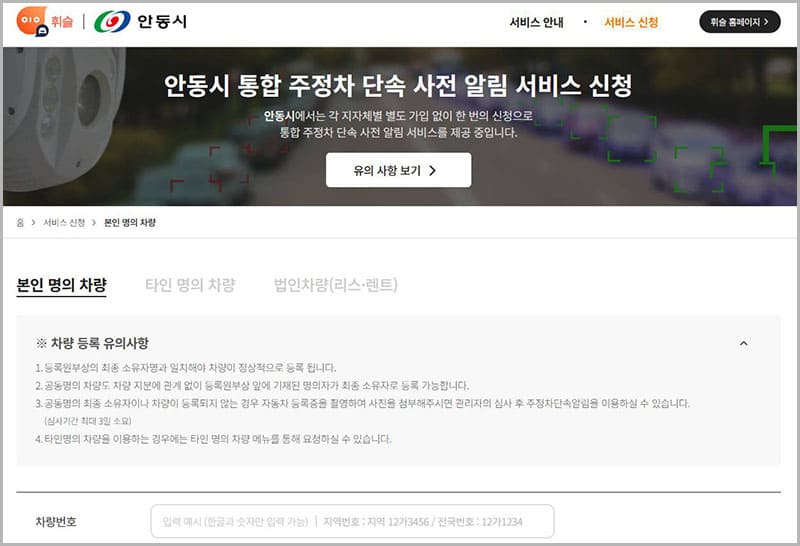Screen dimensions: 800x546
Task: Click the 차량번호 field label
Action: [56, 521]
